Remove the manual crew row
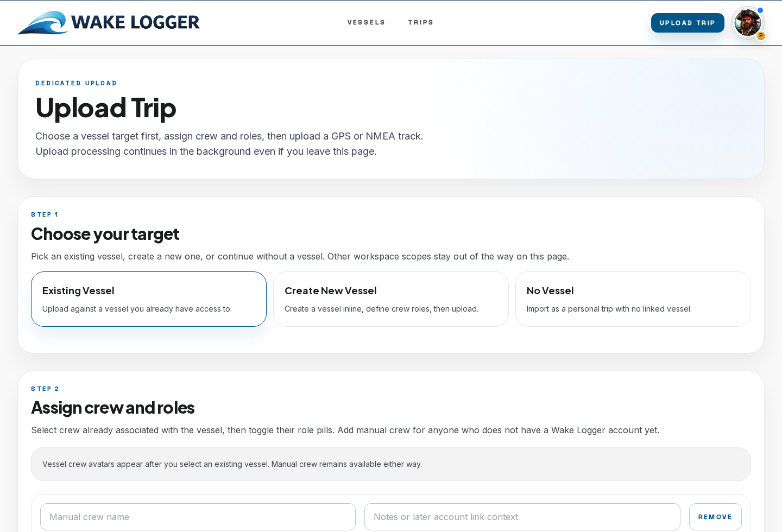782x532 pixels. (715, 517)
